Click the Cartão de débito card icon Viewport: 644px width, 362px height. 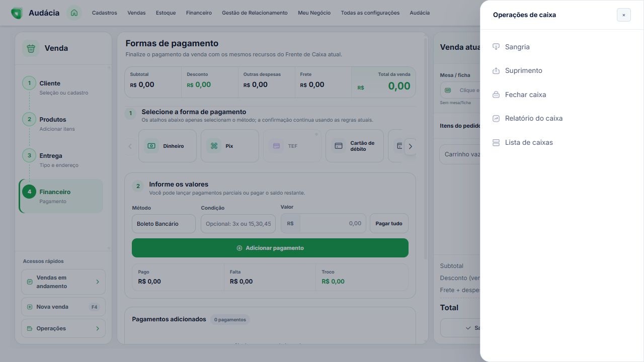pos(339,146)
